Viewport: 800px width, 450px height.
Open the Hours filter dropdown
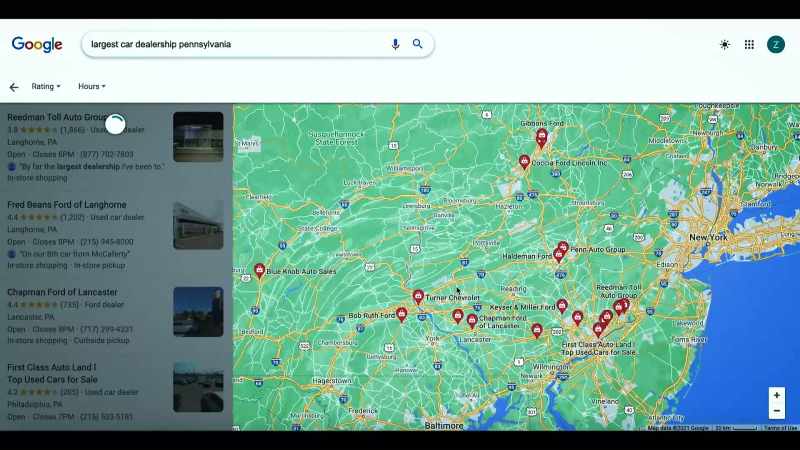pos(92,86)
